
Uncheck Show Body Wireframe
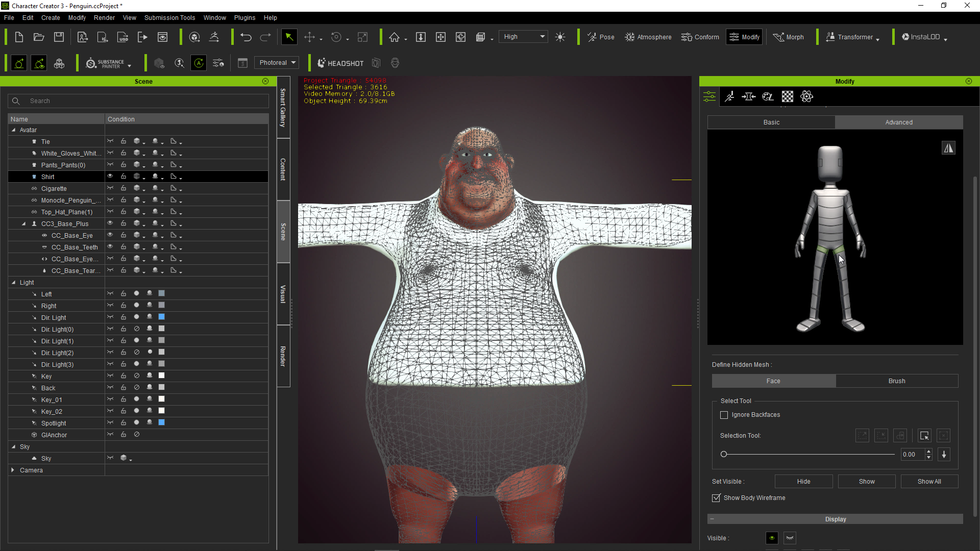pyautogui.click(x=716, y=498)
